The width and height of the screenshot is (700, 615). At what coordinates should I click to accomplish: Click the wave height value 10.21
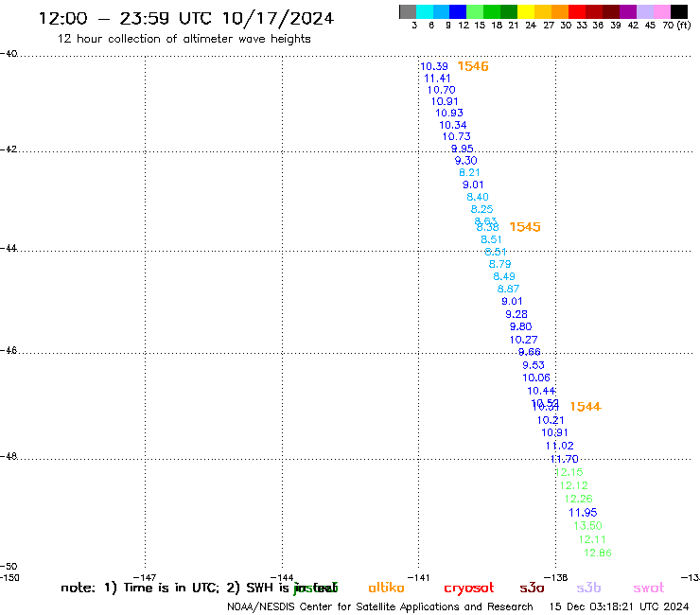[x=551, y=420]
